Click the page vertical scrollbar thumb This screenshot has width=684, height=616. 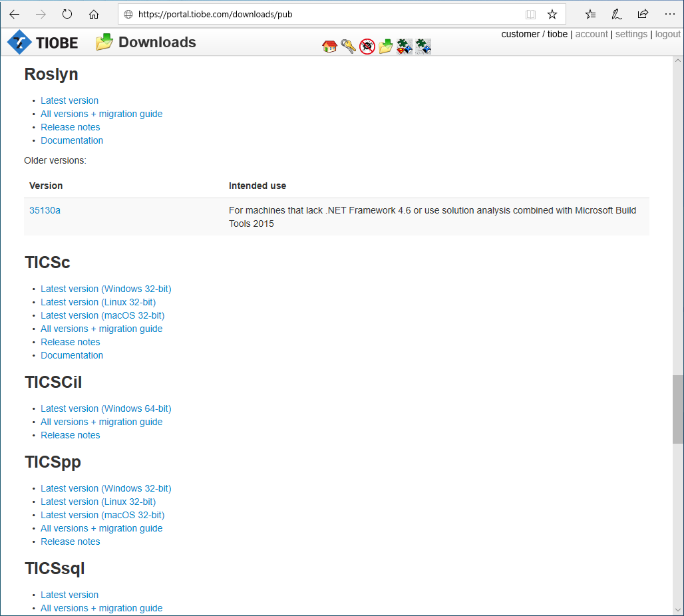677,409
